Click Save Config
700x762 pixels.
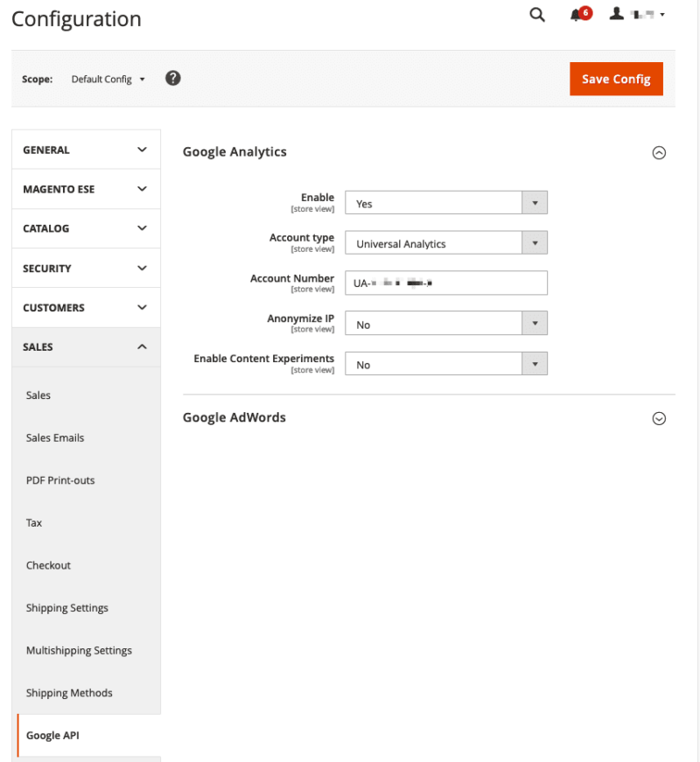(616, 79)
